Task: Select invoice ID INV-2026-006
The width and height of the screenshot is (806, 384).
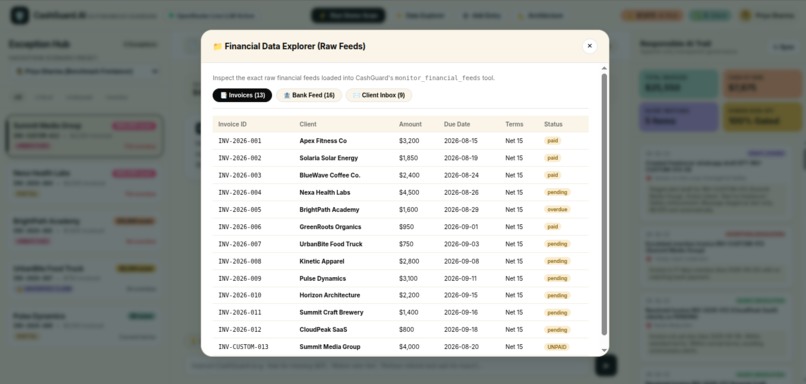Action: point(240,227)
